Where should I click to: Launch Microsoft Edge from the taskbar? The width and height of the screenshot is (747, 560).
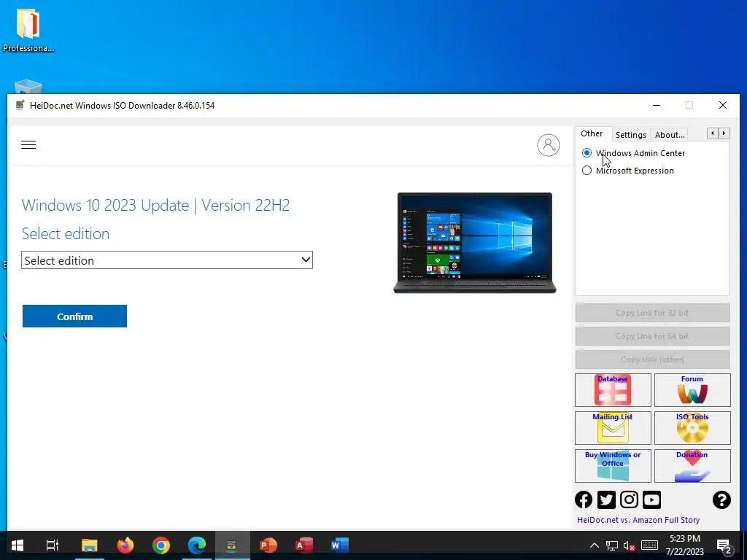click(x=197, y=545)
